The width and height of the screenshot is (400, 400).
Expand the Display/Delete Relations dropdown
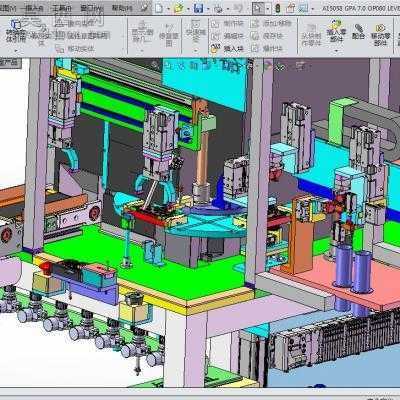[x=143, y=51]
